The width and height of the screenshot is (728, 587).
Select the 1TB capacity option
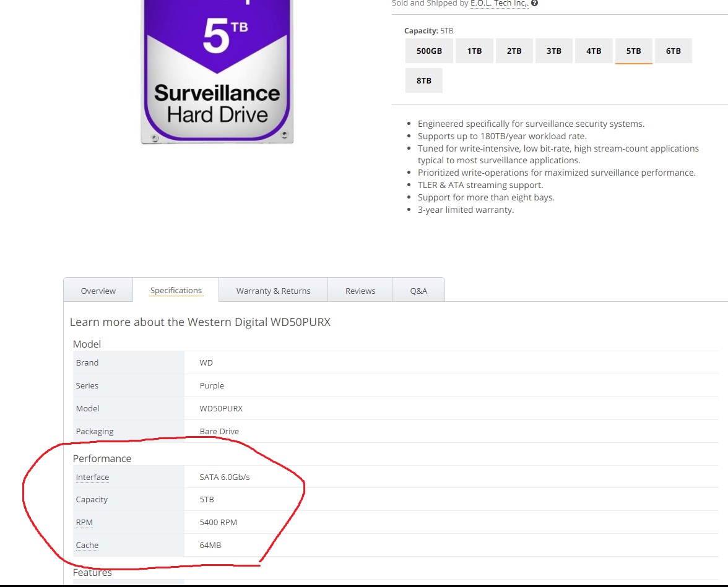[x=474, y=51]
